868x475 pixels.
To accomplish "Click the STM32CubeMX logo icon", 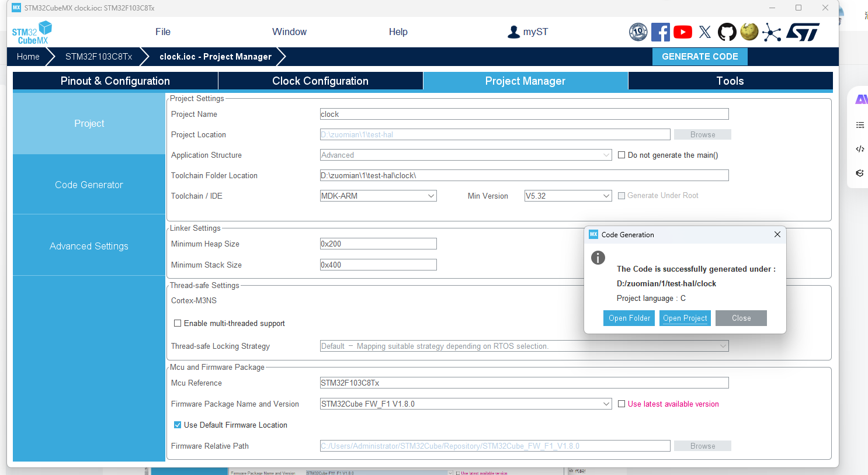I will click(32, 33).
